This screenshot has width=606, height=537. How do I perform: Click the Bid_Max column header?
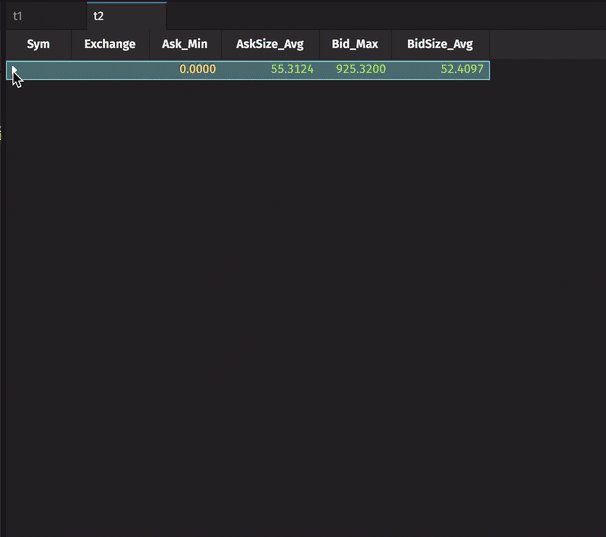(355, 44)
